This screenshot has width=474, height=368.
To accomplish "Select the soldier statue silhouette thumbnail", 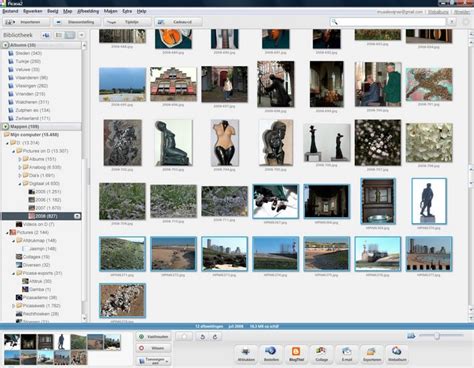I will (429, 201).
